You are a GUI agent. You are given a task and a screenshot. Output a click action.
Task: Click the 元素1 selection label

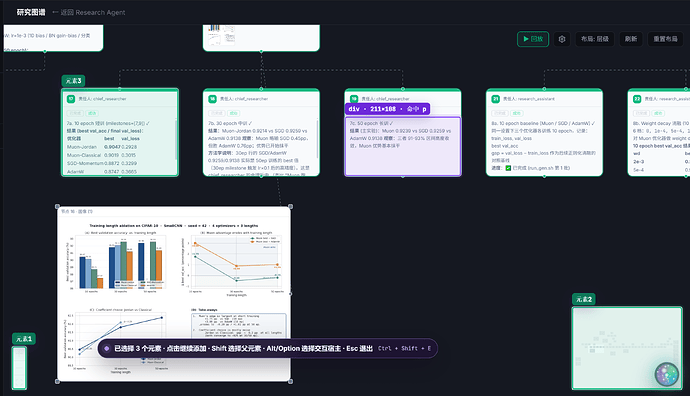click(24, 339)
